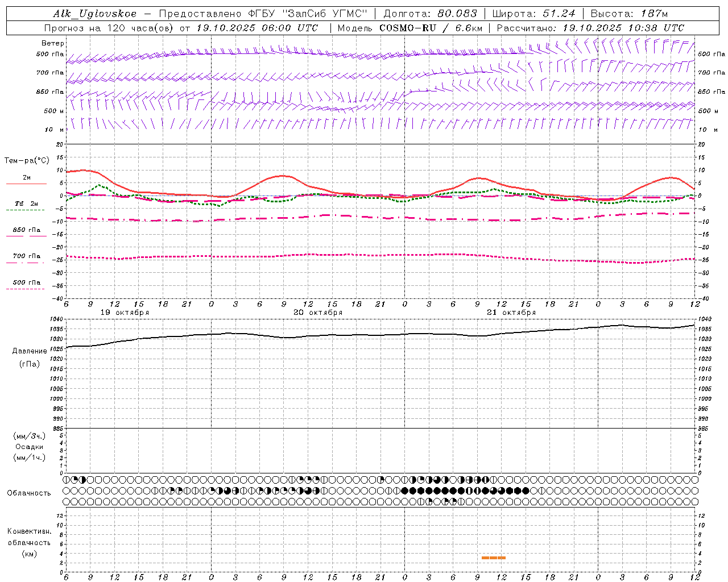
Task: Click the 700 гПа temperature legend entry
Action: click(x=27, y=256)
